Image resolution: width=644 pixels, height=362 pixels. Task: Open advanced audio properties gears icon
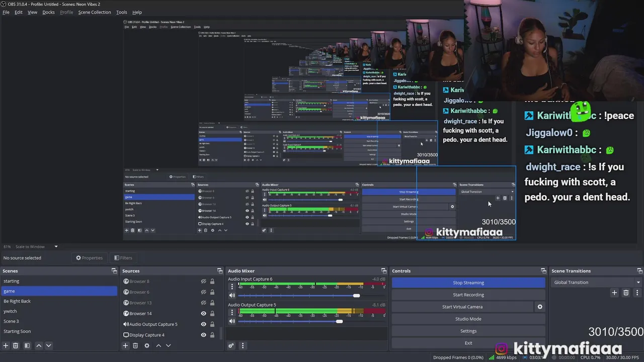(231, 345)
